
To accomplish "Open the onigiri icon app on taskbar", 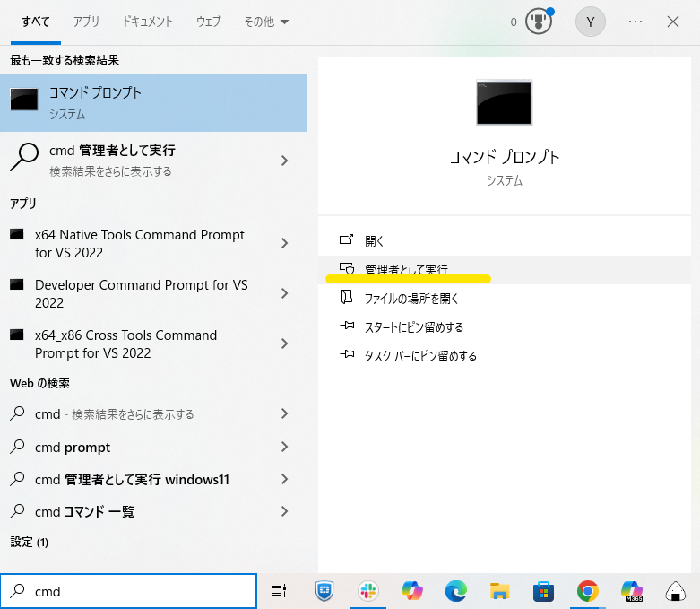I will pos(676,591).
